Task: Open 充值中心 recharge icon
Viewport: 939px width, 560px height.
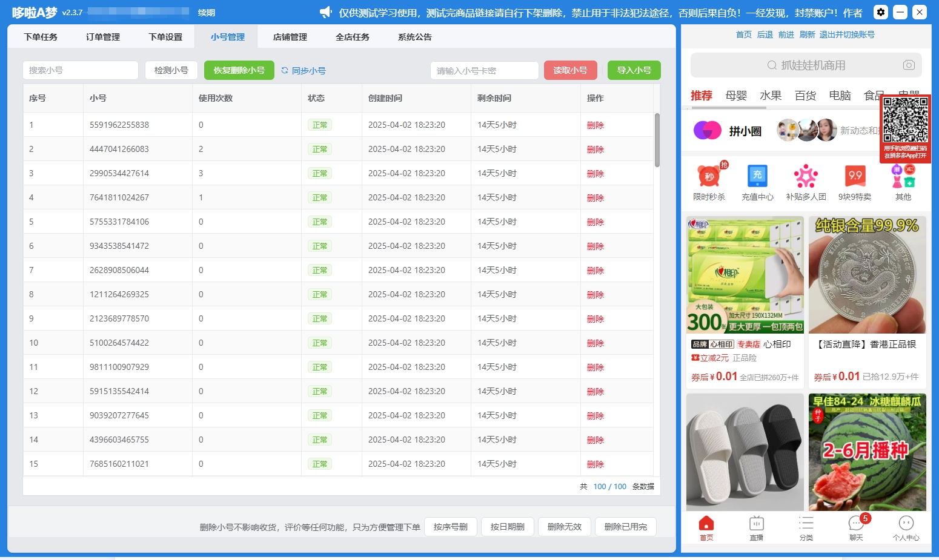Action: coord(757,177)
